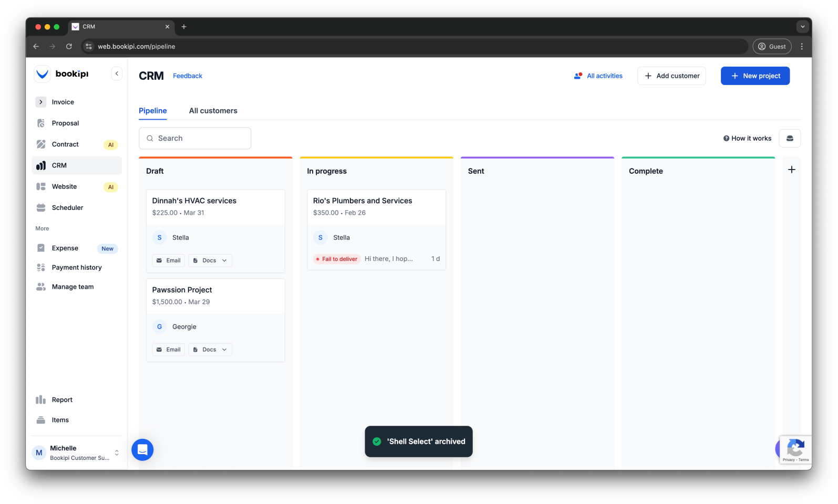Viewport: 838px width, 504px height.
Task: Open the archive icon button
Action: (x=790, y=139)
